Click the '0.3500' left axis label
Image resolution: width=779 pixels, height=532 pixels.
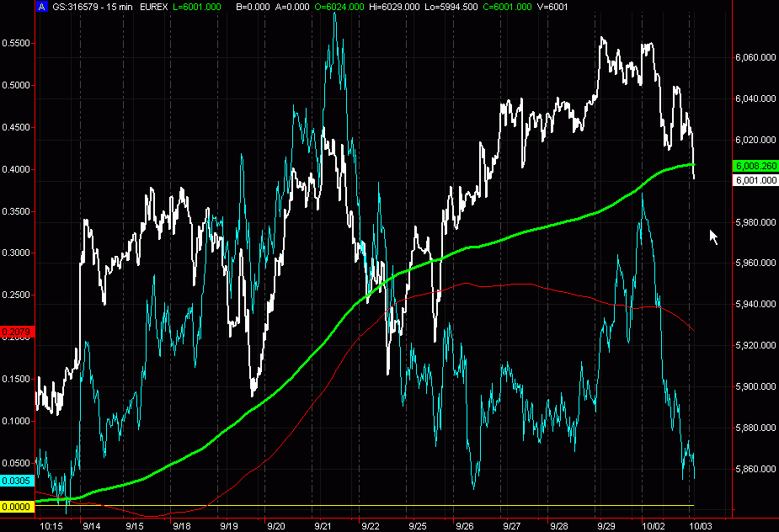click(16, 211)
